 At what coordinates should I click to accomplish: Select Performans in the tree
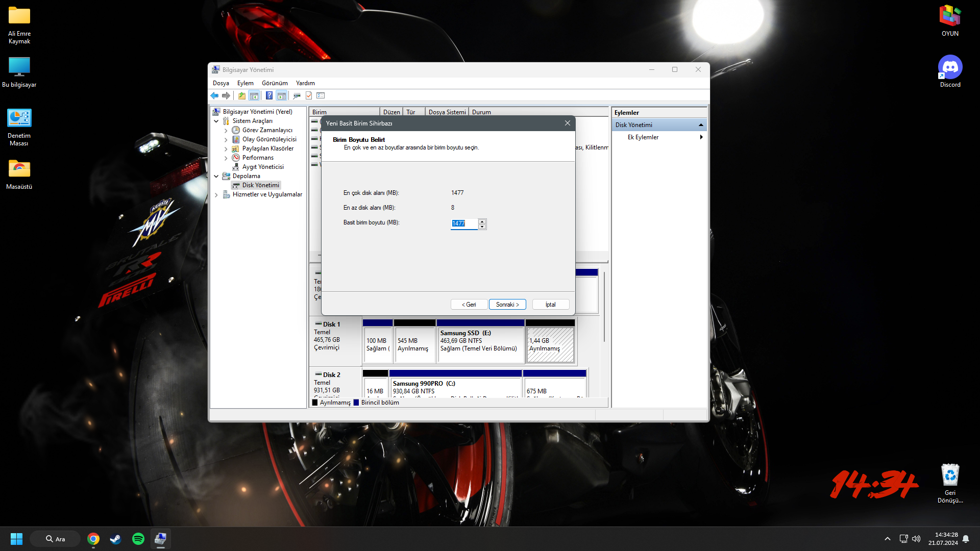[x=258, y=158]
